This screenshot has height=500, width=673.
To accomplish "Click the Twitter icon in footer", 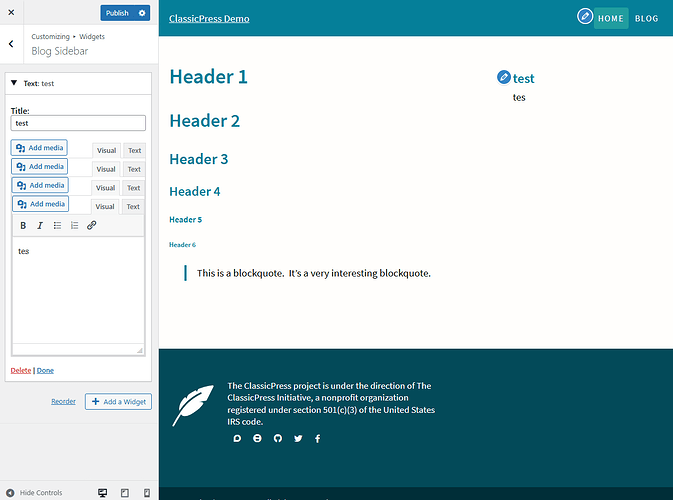I will [298, 439].
